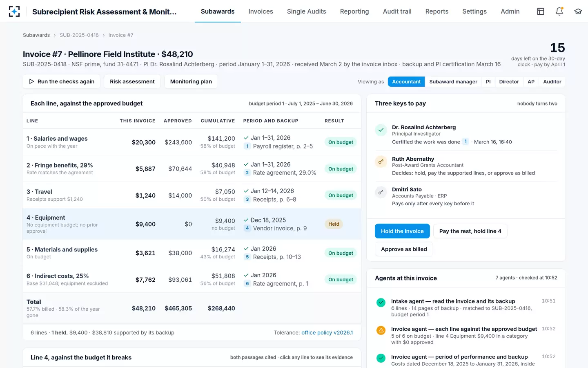Viewport: 588px width, 368px height.
Task: Select the Salaries and wages line
Action: (192, 142)
